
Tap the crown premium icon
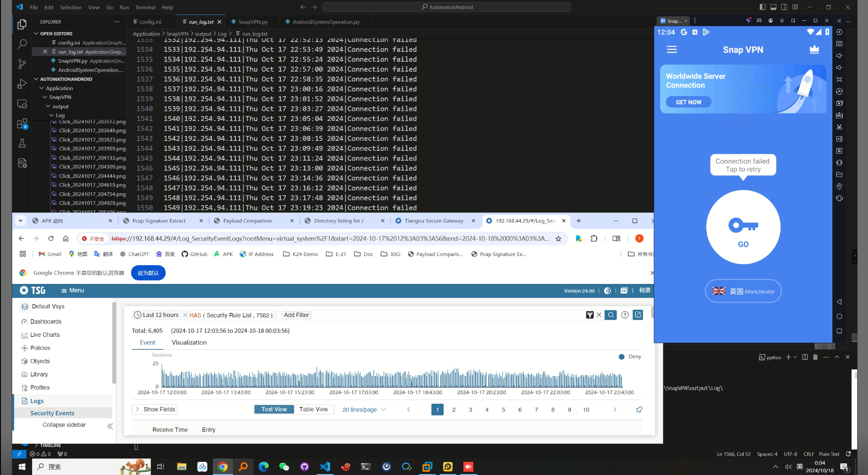point(814,50)
